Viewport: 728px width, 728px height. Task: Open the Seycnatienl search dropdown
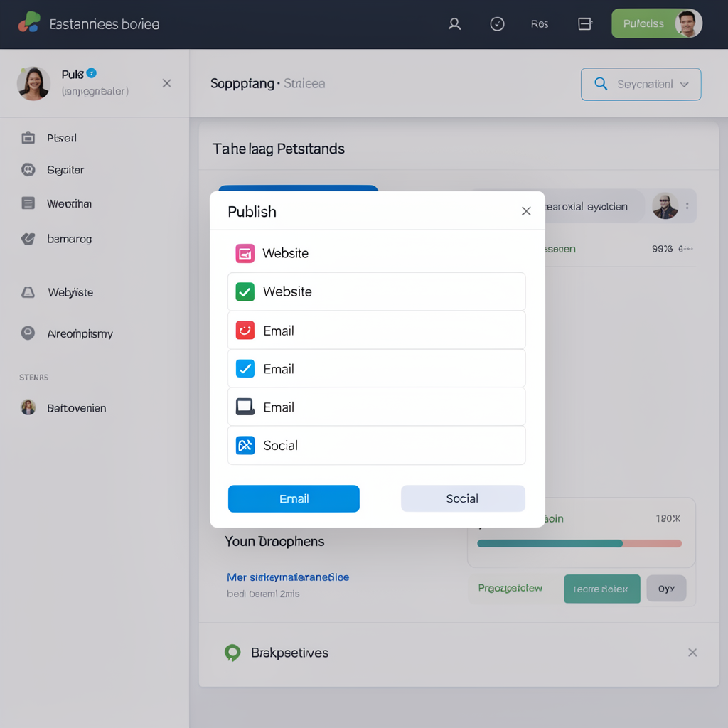coord(641,84)
